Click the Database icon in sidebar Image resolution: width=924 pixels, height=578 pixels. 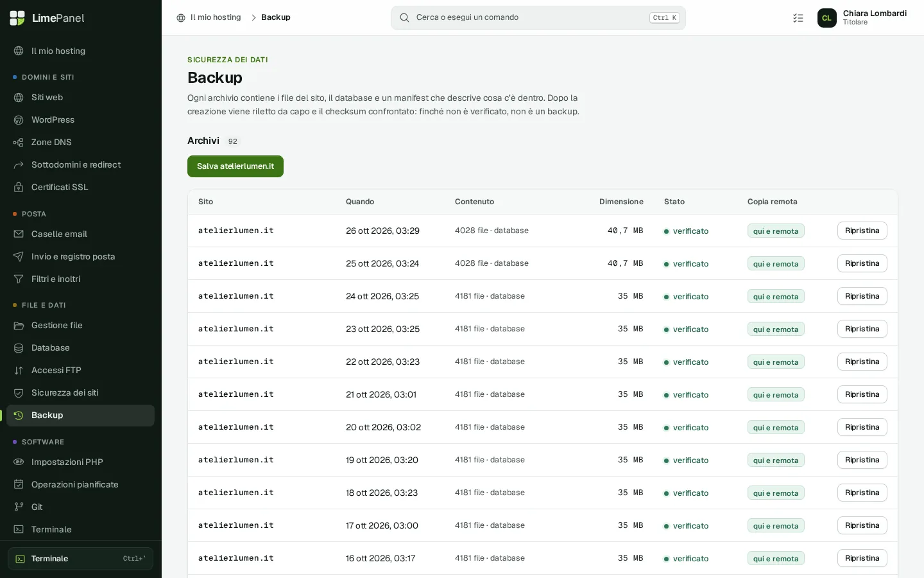[x=19, y=348]
